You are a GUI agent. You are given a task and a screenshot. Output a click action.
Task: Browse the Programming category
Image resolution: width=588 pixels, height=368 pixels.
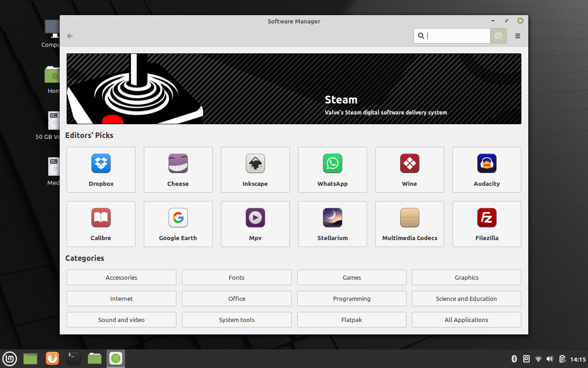pyautogui.click(x=352, y=299)
